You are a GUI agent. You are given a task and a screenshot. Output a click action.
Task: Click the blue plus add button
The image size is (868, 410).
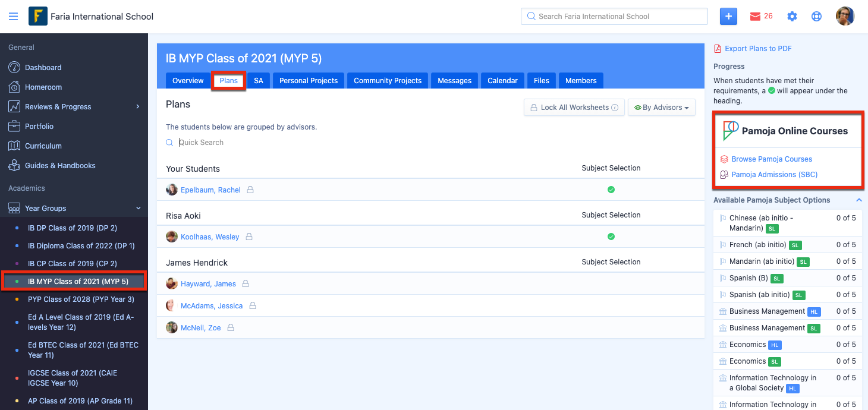pyautogui.click(x=728, y=17)
